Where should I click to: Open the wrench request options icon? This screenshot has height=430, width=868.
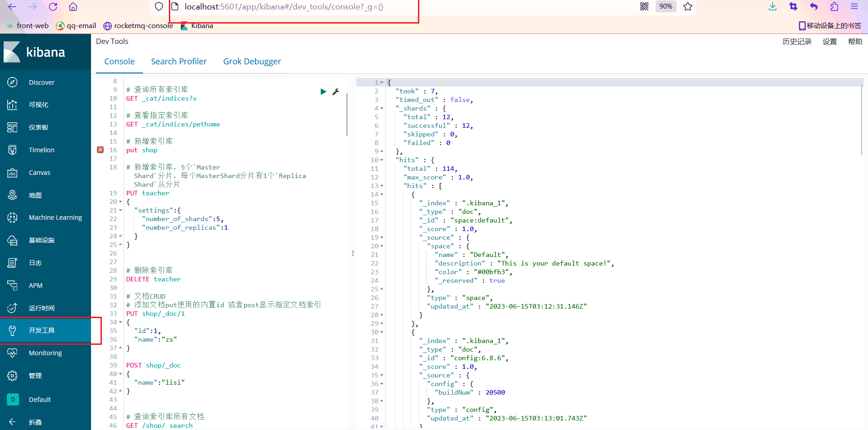click(336, 92)
